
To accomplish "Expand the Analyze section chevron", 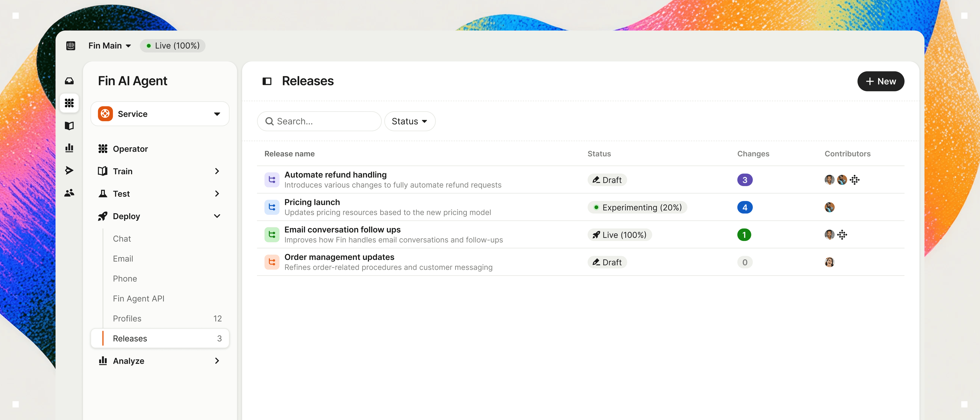I will pos(217,361).
